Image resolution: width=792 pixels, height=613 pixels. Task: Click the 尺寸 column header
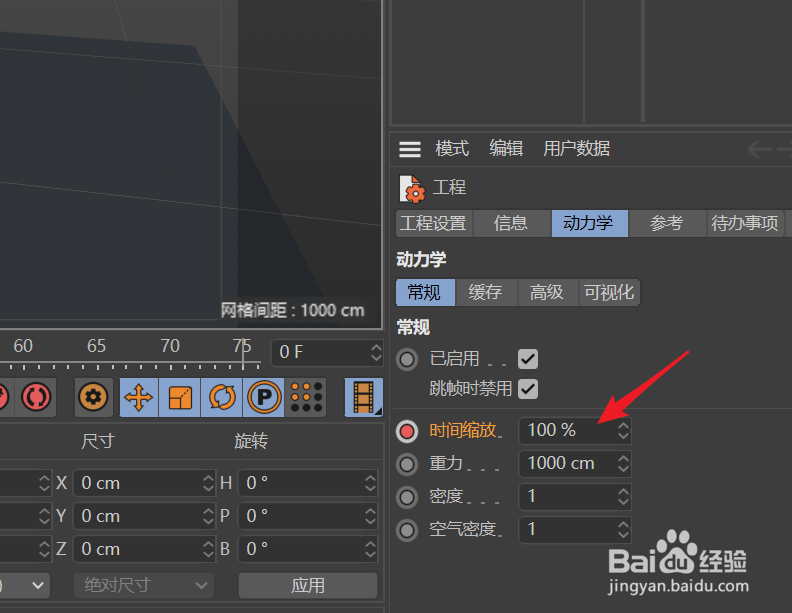[x=97, y=441]
